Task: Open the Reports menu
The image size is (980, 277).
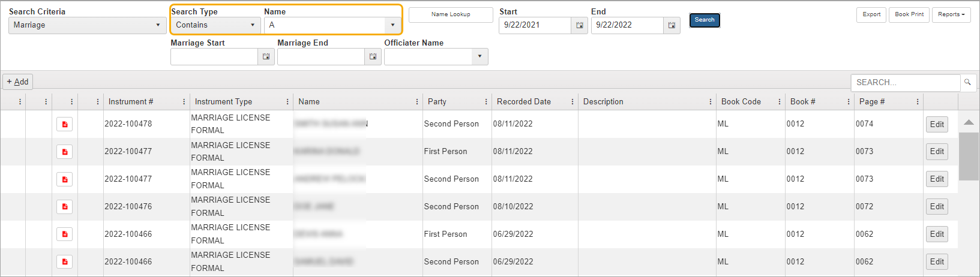Action: 951,14
